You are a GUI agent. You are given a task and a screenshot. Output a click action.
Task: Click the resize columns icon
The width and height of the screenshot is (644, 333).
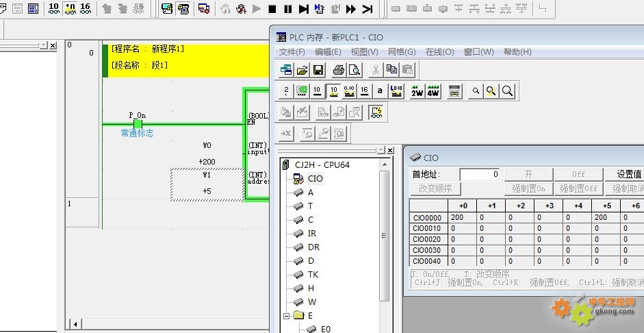454,91
